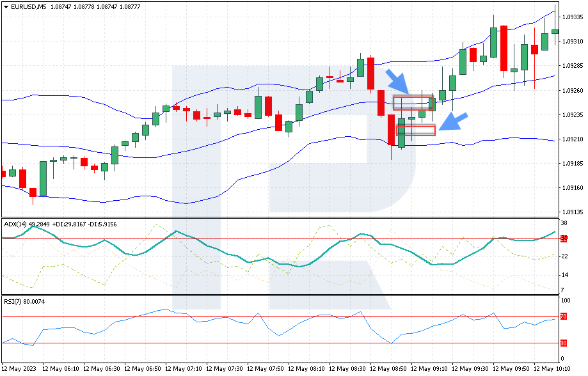Click price axis label 1.09285
This screenshot has width=588, height=376.
click(x=572, y=66)
